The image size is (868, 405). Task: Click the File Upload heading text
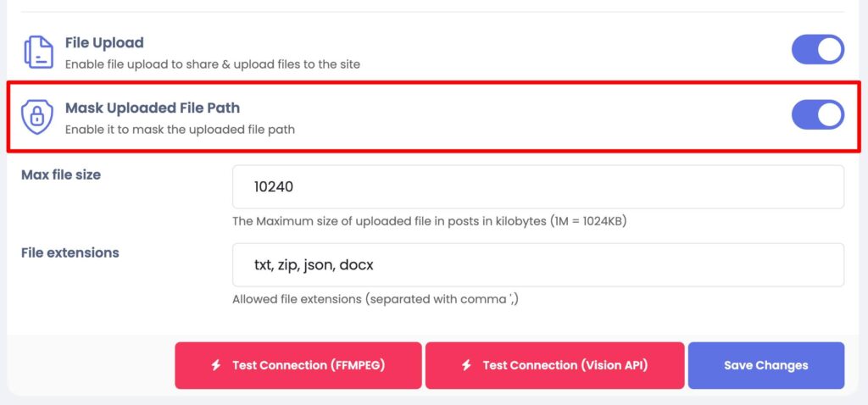[104, 42]
